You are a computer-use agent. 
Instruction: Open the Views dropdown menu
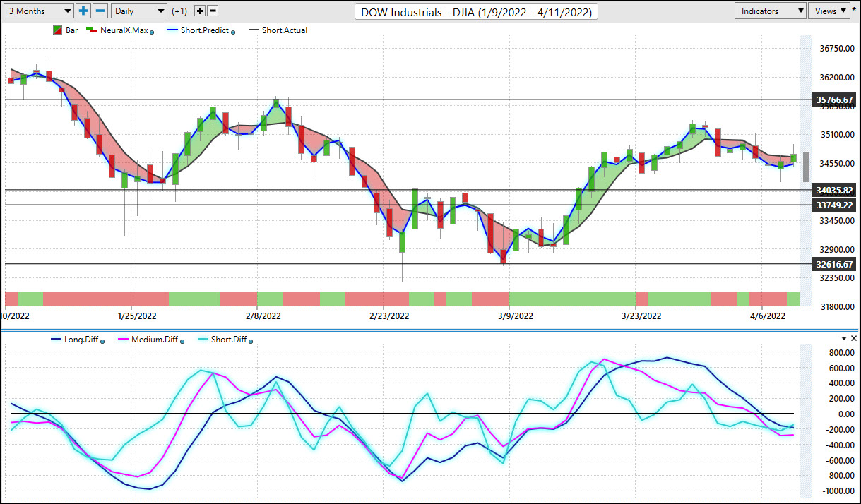point(830,11)
